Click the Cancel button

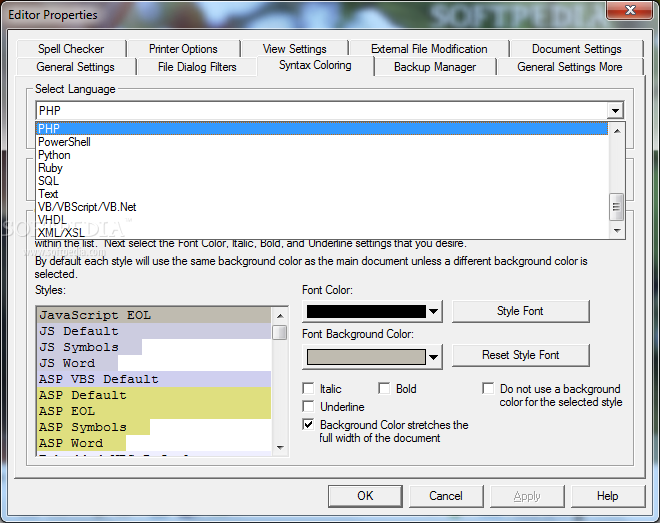(x=446, y=496)
